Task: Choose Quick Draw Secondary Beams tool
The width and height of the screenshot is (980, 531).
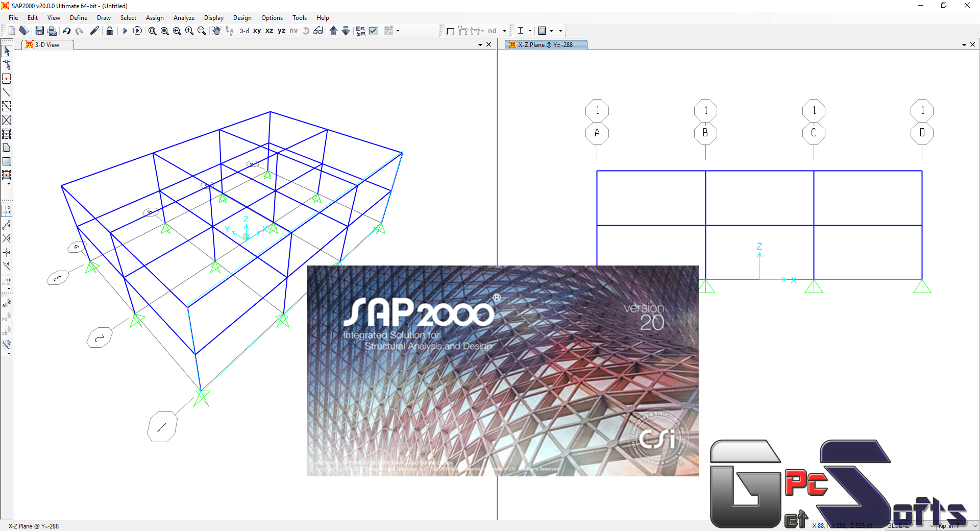Action: point(7,134)
